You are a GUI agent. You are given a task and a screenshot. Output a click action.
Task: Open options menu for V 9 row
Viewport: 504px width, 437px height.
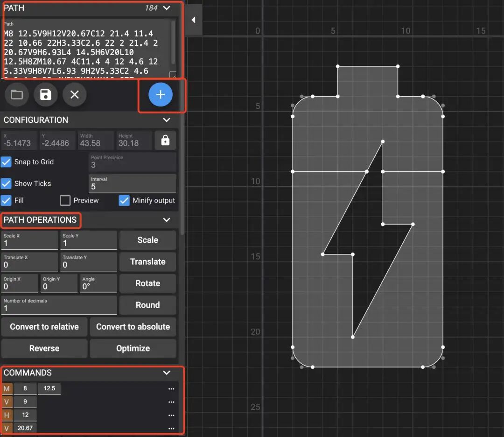[x=171, y=402]
